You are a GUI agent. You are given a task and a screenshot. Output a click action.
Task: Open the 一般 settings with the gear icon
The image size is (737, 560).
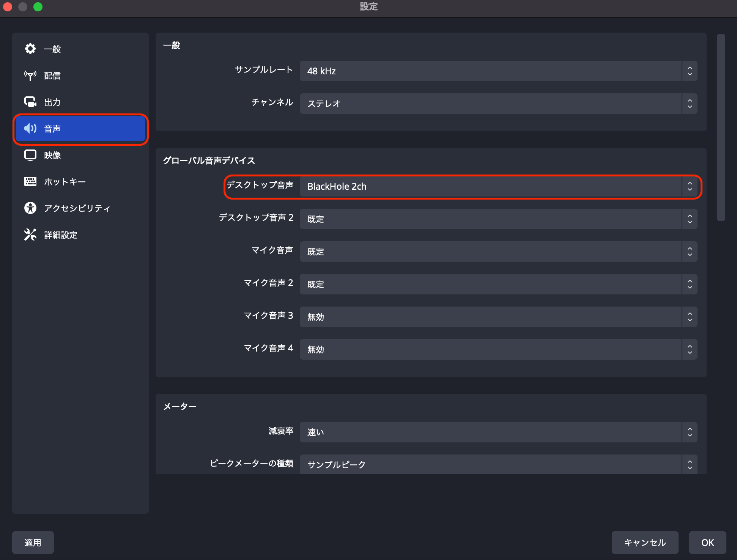(x=30, y=49)
